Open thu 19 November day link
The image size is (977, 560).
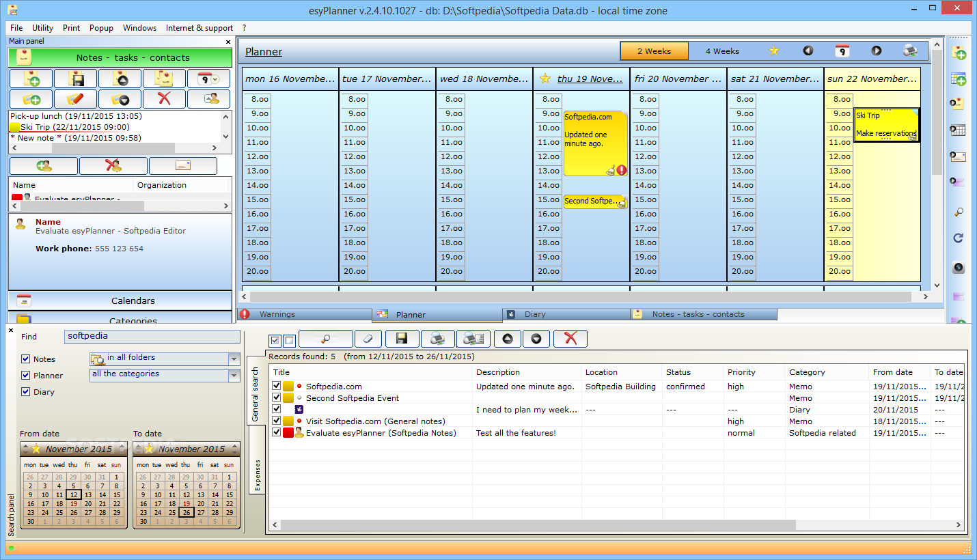tap(590, 79)
